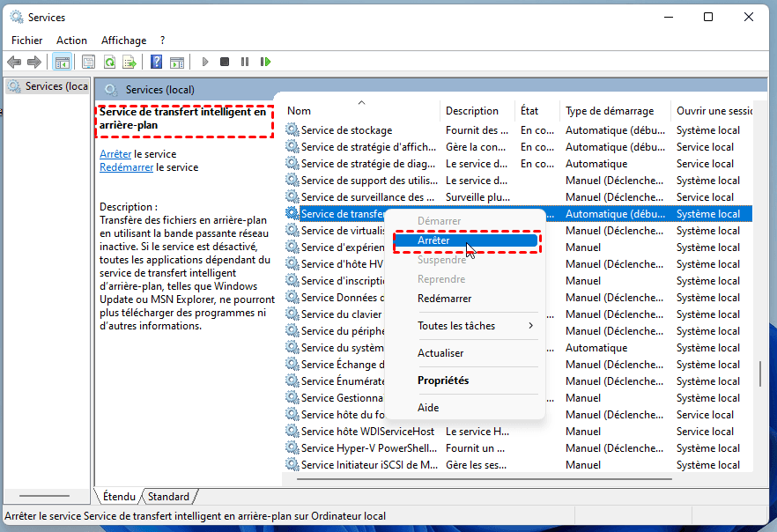Click gear icon of Service Hyper-V PowerShell
This screenshot has width=777, height=532.
[292, 447]
